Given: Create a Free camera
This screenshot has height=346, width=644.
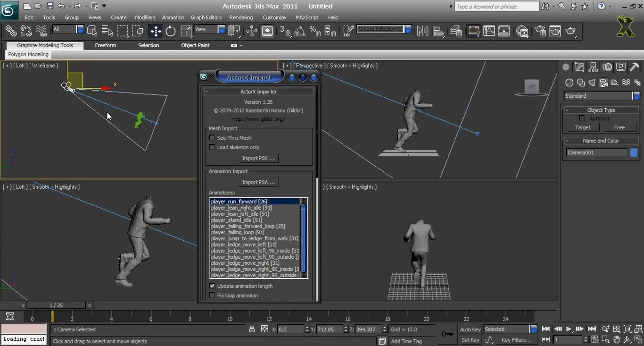Looking at the screenshot, I should click(x=619, y=127).
